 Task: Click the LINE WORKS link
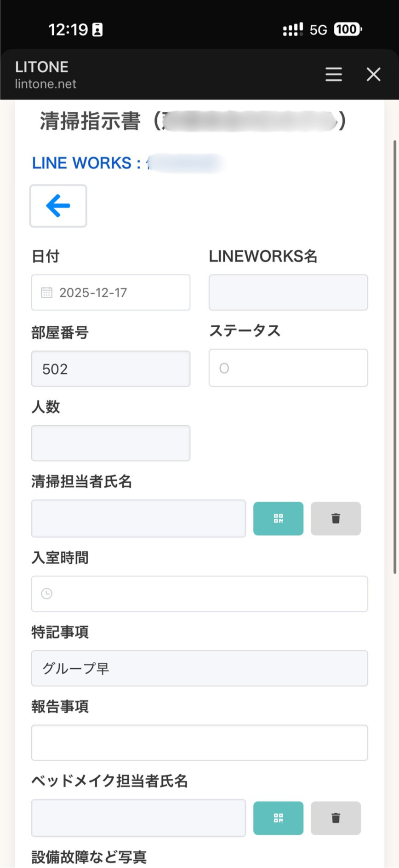click(x=86, y=163)
